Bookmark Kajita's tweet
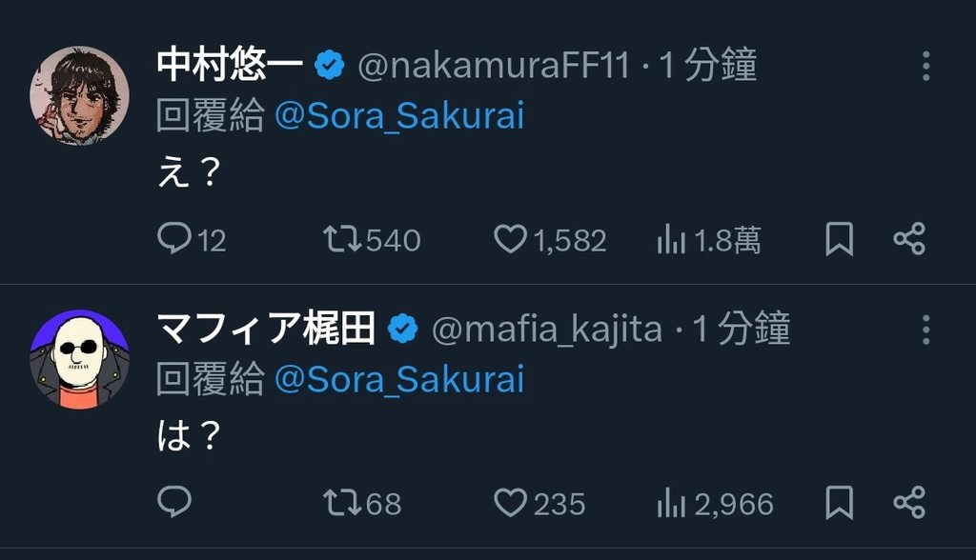Screen dimensions: 976x560 (838, 504)
